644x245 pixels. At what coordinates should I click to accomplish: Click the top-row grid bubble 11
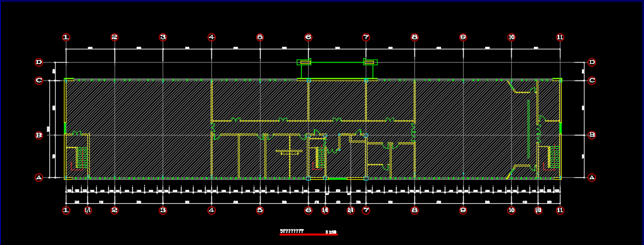coord(560,37)
